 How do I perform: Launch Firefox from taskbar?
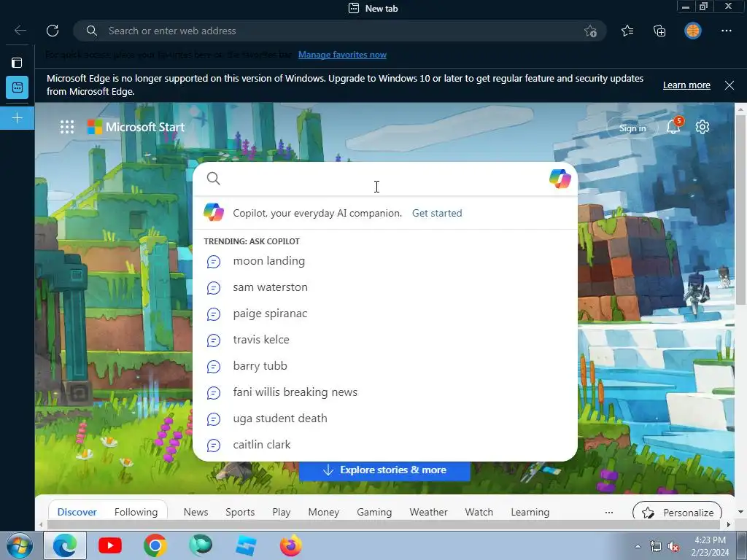290,545
